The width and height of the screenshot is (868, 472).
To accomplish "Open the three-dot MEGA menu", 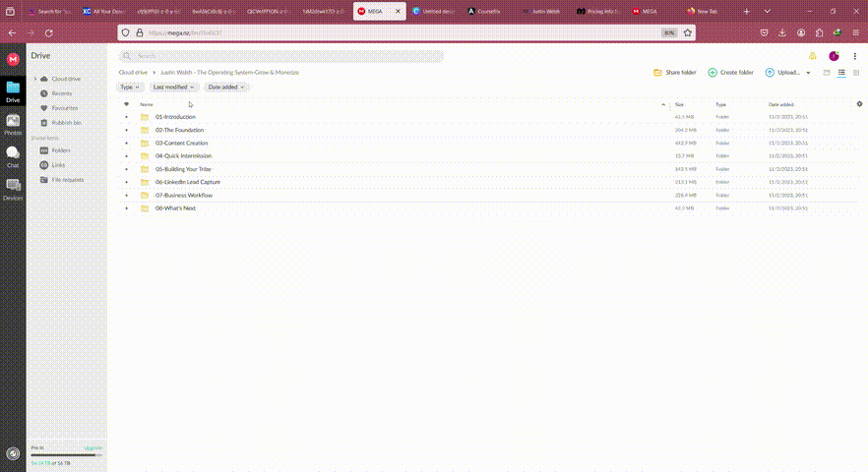I will [x=854, y=56].
